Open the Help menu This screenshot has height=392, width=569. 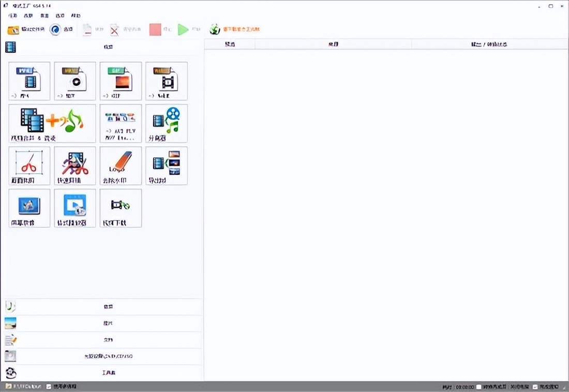point(76,16)
